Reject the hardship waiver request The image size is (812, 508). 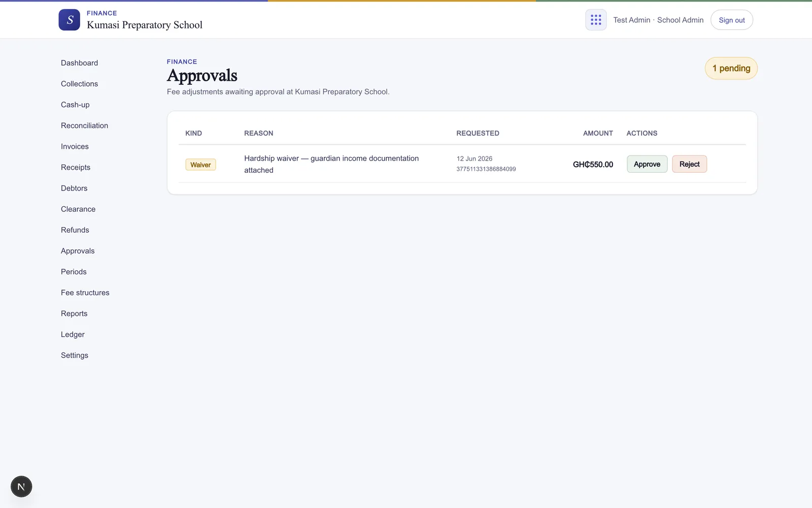(689, 164)
